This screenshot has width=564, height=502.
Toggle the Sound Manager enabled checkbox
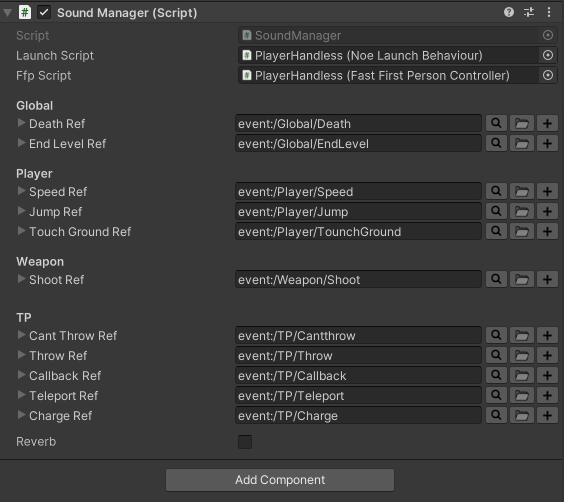click(44, 13)
